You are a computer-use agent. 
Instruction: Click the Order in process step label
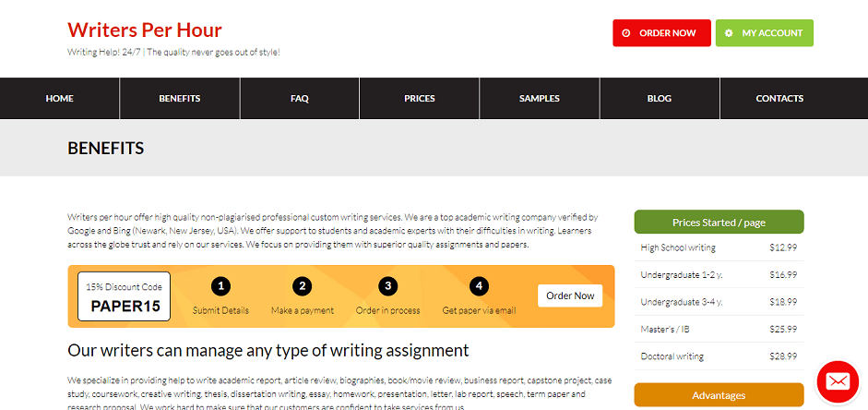(388, 311)
